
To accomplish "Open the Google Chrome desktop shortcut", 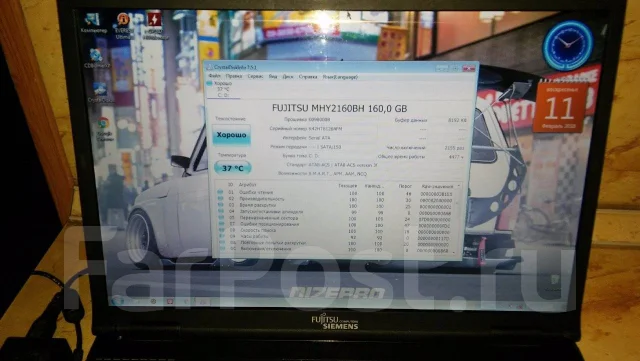I will click(x=104, y=129).
